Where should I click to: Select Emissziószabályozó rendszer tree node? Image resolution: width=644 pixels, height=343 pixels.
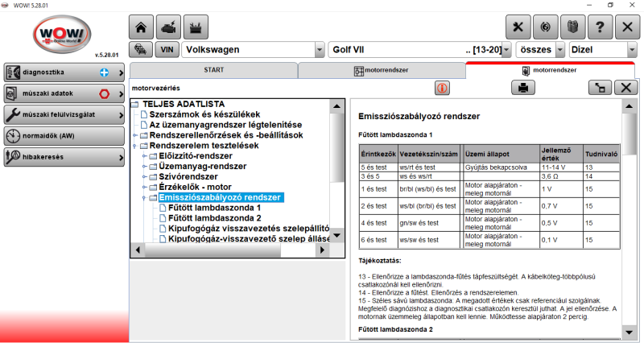pos(220,197)
